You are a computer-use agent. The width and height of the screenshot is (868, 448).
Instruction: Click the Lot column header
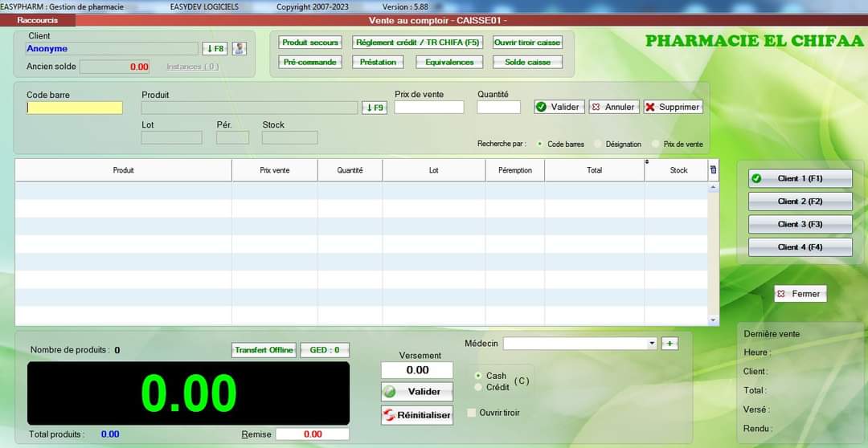434,170
